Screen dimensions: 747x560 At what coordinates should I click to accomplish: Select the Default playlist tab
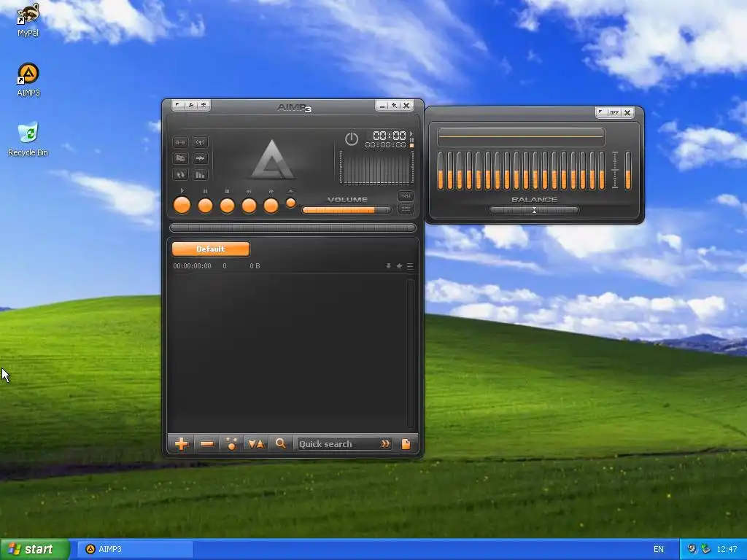tap(211, 249)
